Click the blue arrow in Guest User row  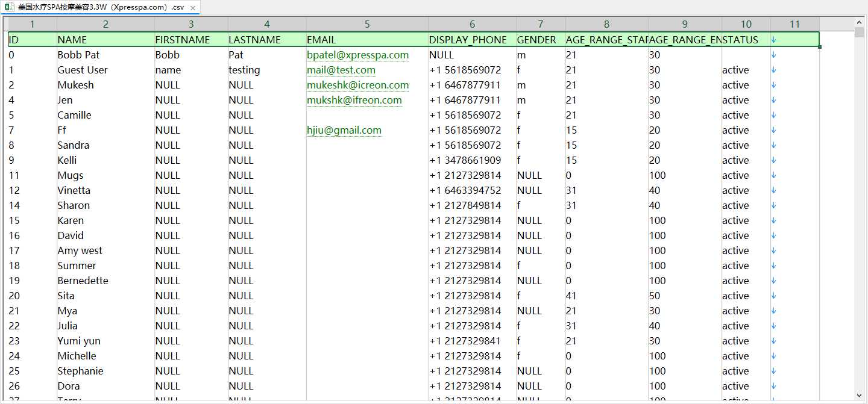tap(774, 70)
